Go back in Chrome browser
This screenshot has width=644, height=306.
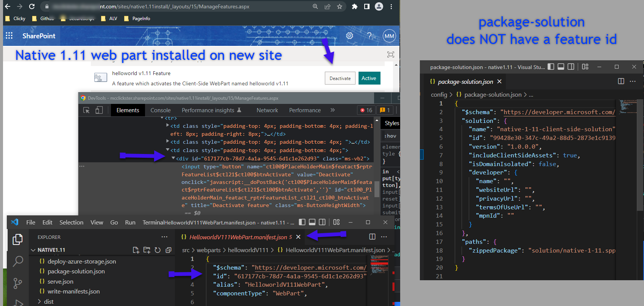pyautogui.click(x=8, y=6)
